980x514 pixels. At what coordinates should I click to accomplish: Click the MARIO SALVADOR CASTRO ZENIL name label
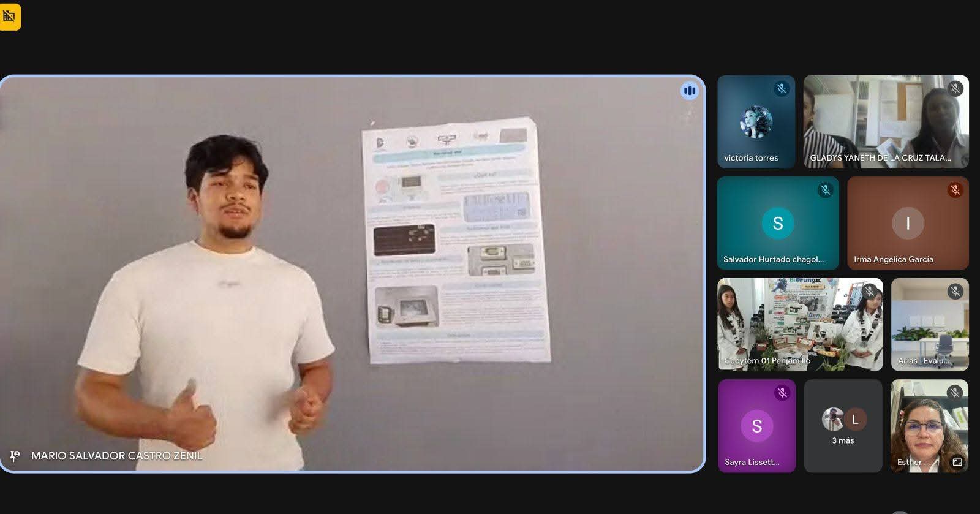tap(116, 456)
